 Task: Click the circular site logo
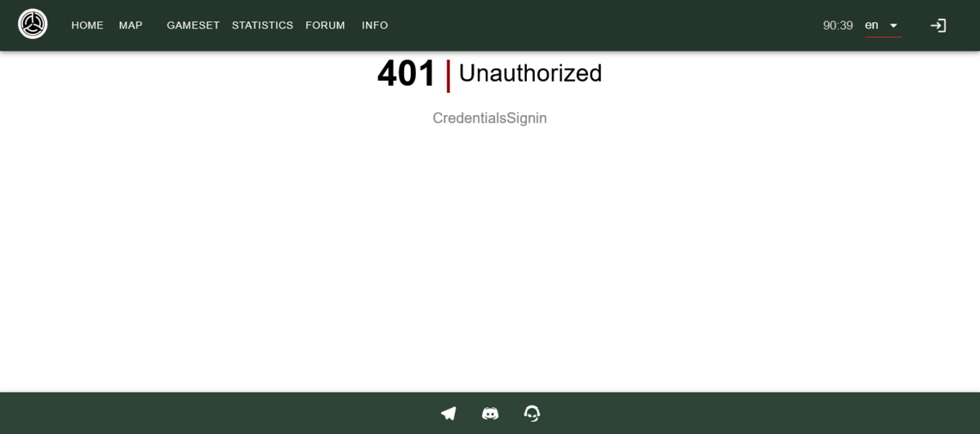tap(33, 24)
